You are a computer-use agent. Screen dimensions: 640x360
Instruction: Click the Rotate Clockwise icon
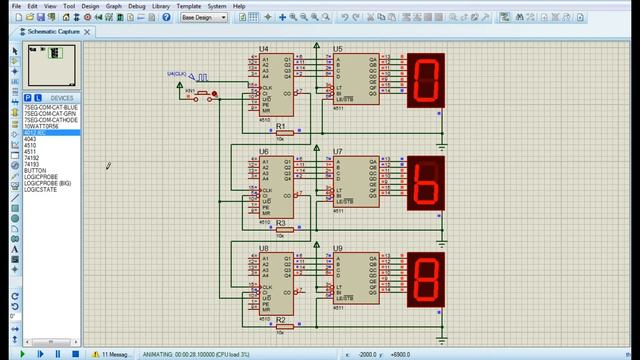tap(15, 296)
